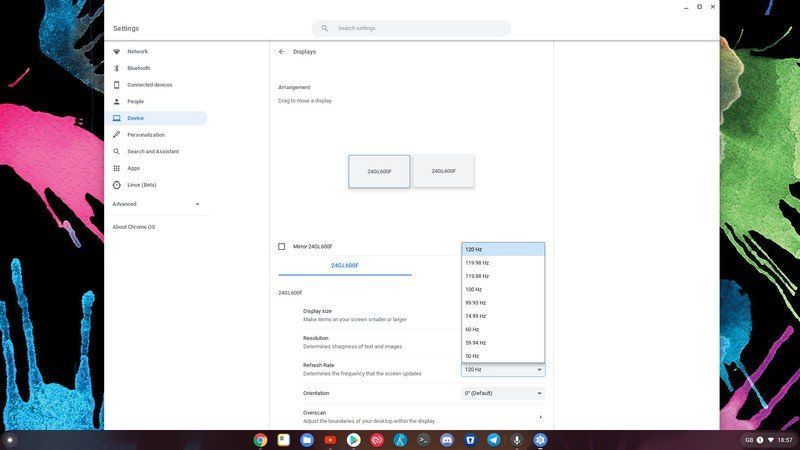Viewport: 800px width, 450px height.
Task: Select the right 24GL600F display box
Action: point(443,171)
